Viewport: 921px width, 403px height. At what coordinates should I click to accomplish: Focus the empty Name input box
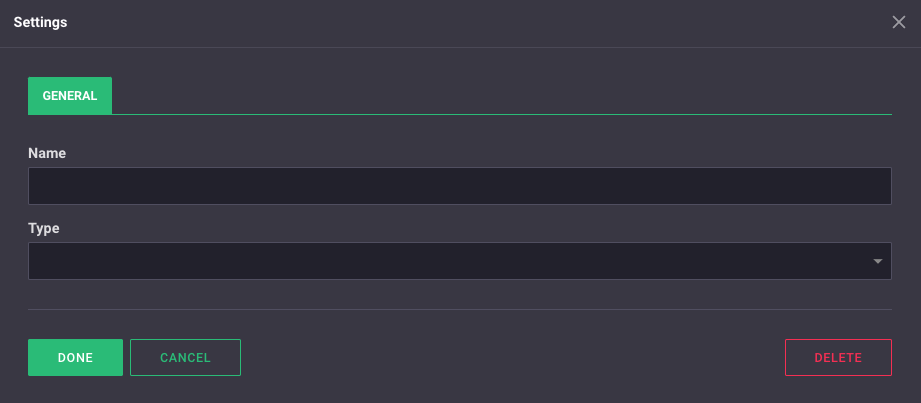459,186
